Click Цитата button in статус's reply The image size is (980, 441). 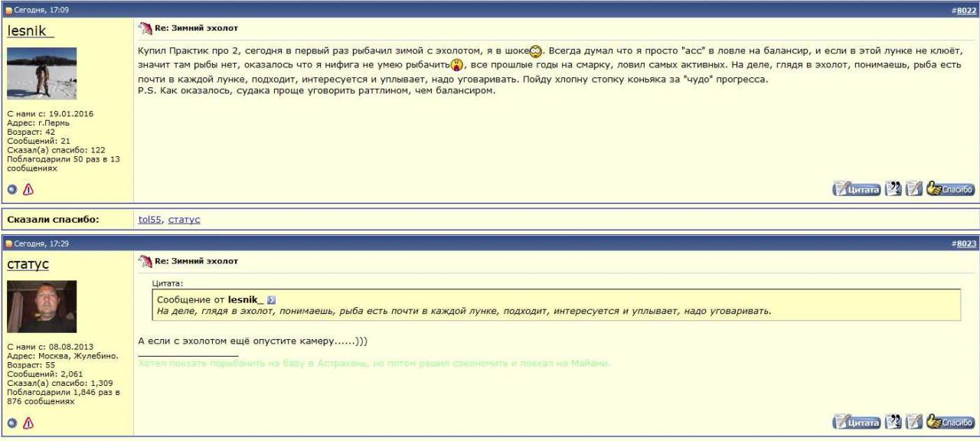(x=855, y=422)
